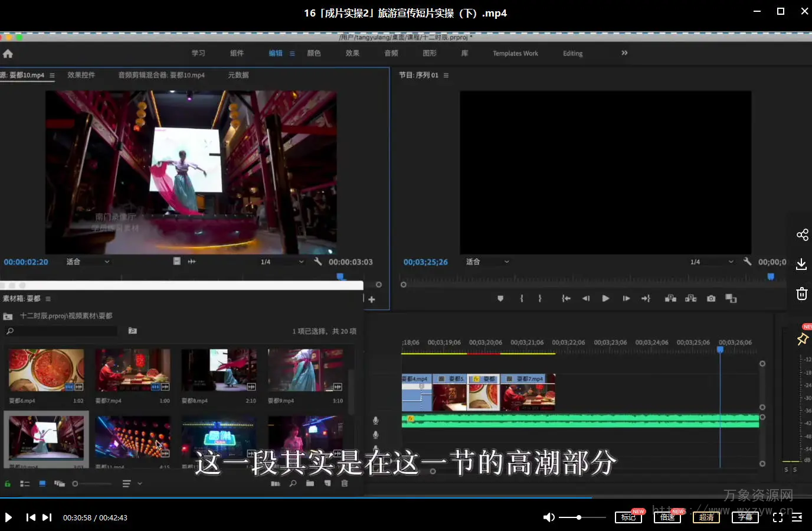Click the 倍速 playback speed button
The image size is (812, 531).
tap(667, 517)
